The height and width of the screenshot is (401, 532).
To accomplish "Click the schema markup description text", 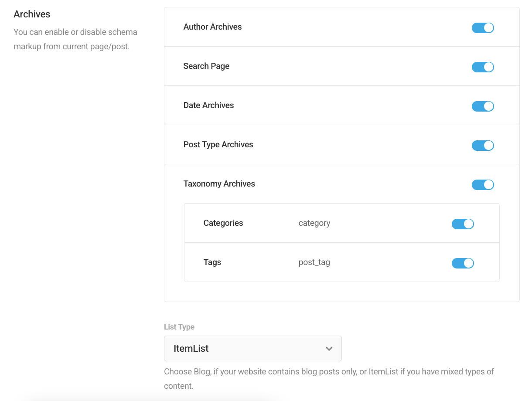I will [75, 39].
